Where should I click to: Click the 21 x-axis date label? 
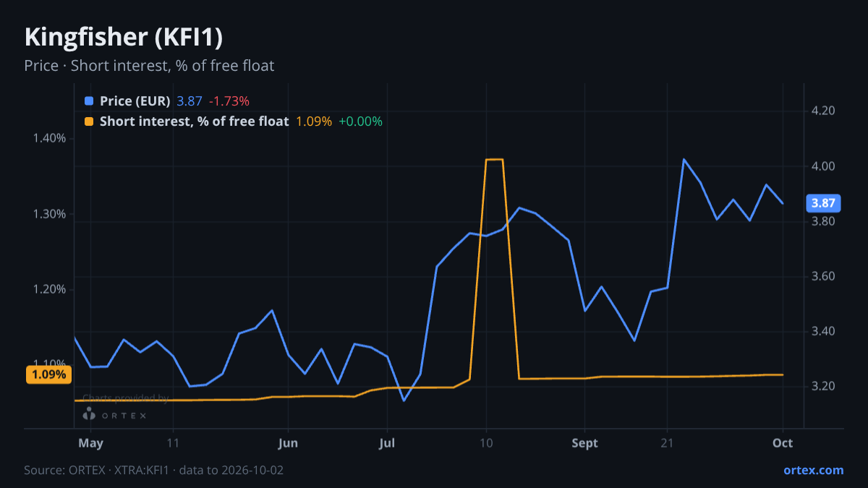click(x=667, y=443)
